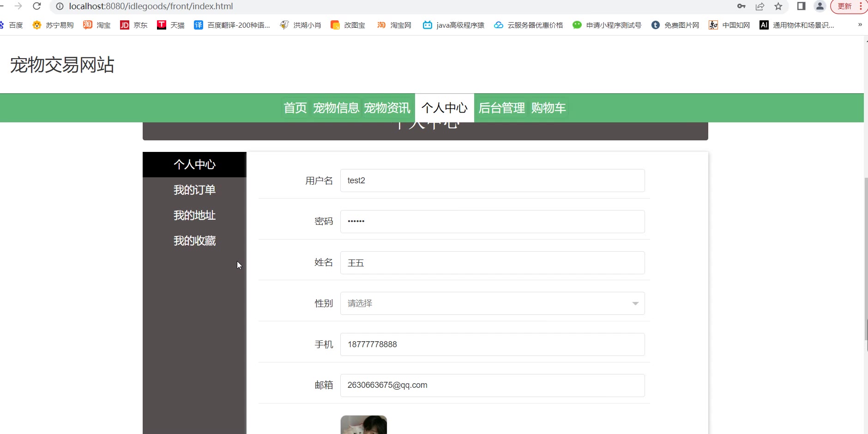Open the 性别 请选择 dropdown
Viewport: 868px width, 434px height.
click(493, 303)
